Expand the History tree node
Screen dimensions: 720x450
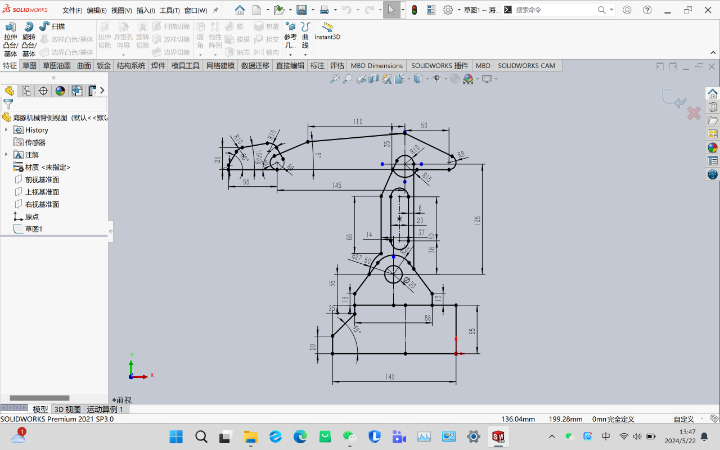[x=6, y=130]
